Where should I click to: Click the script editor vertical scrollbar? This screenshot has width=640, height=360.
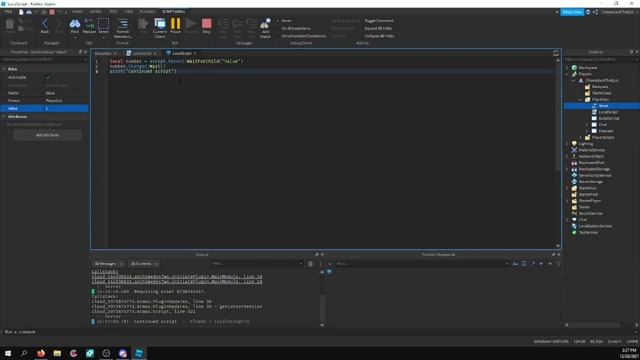(558, 116)
